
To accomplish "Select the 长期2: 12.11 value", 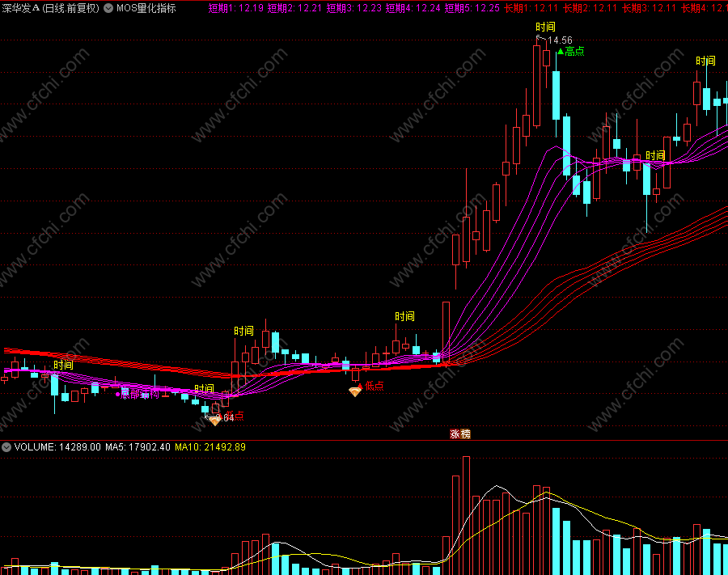I will pyautogui.click(x=590, y=8).
